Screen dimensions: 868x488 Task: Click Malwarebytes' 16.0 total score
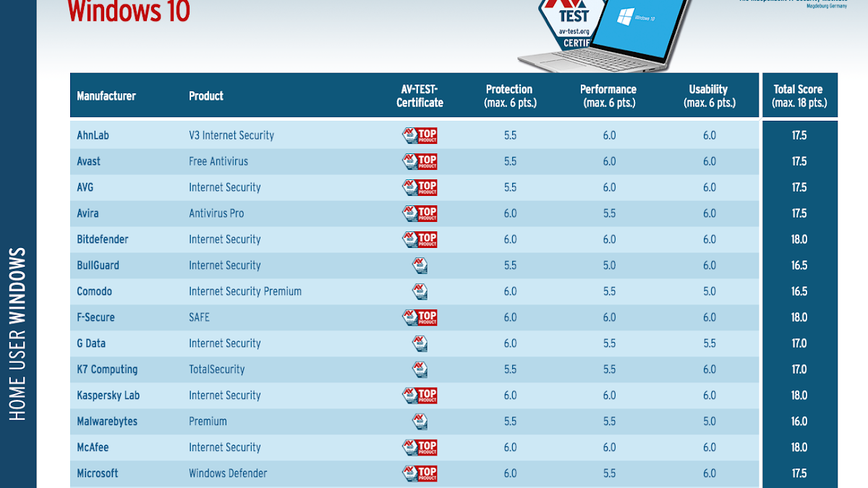point(799,421)
